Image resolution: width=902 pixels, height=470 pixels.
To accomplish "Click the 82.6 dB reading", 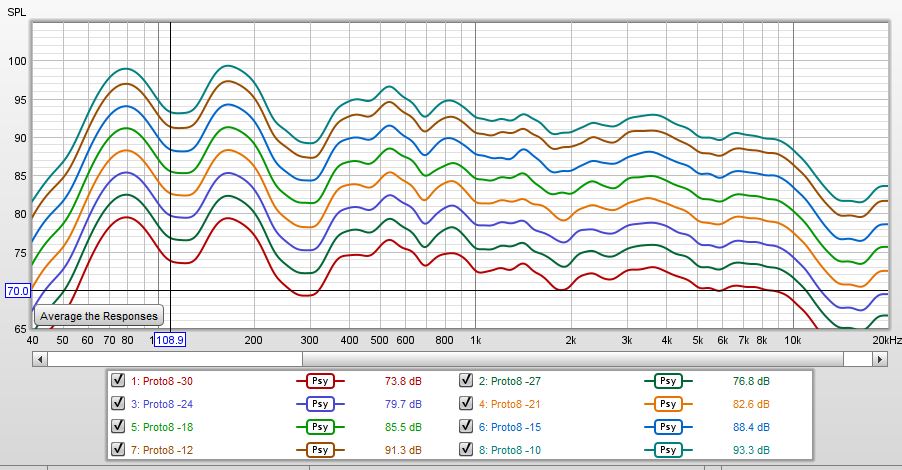I will (751, 404).
